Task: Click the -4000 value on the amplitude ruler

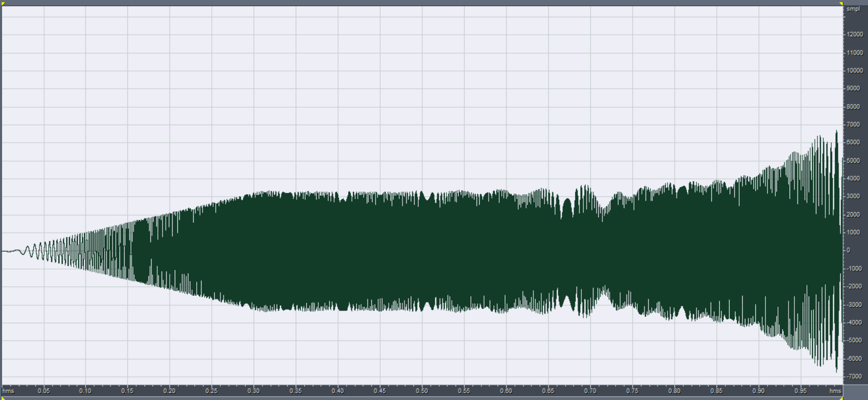Action: (854, 323)
